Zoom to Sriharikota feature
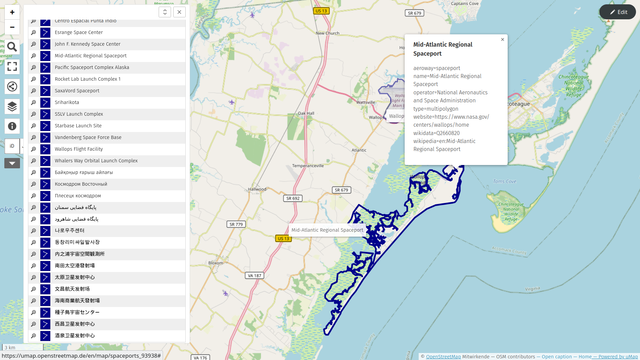 pos(33,102)
